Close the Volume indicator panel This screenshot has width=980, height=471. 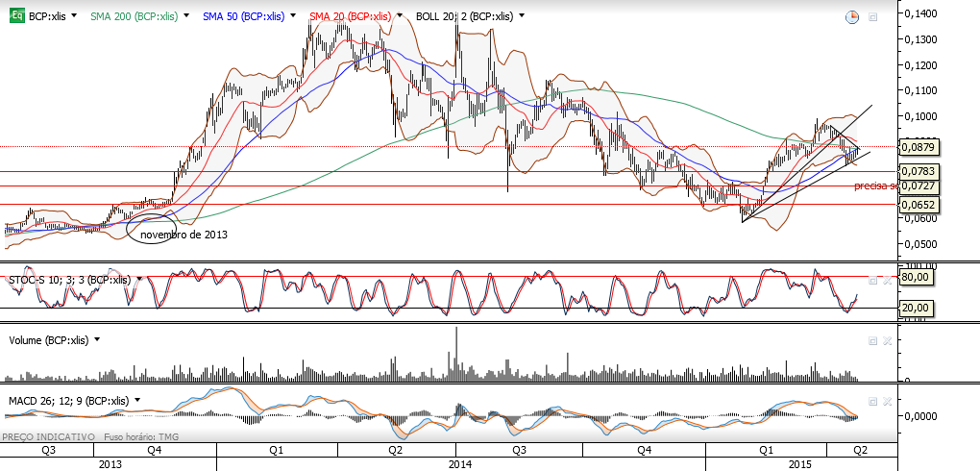tap(886, 340)
